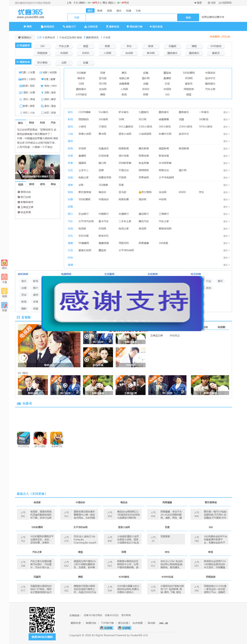Open the 百度 search engine dropdown

point(77,18)
